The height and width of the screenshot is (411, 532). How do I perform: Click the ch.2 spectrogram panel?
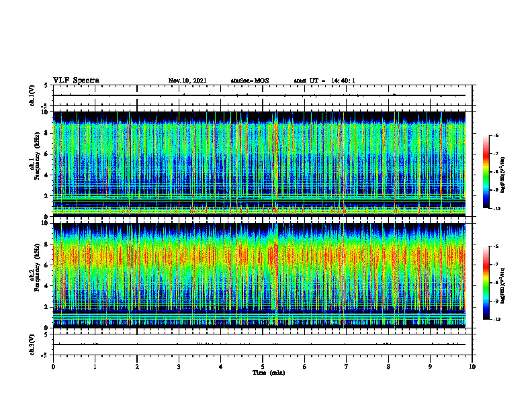coord(259,275)
